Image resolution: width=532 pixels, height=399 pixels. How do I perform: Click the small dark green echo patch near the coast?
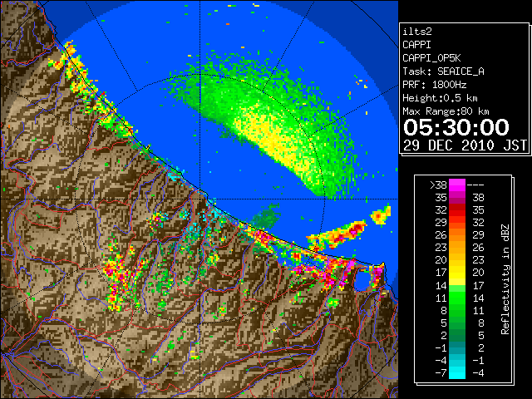[267, 216]
